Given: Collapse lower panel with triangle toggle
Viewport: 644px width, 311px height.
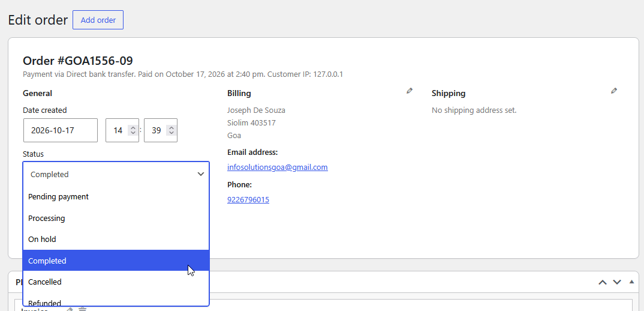Looking at the screenshot, I should pyautogui.click(x=631, y=282).
